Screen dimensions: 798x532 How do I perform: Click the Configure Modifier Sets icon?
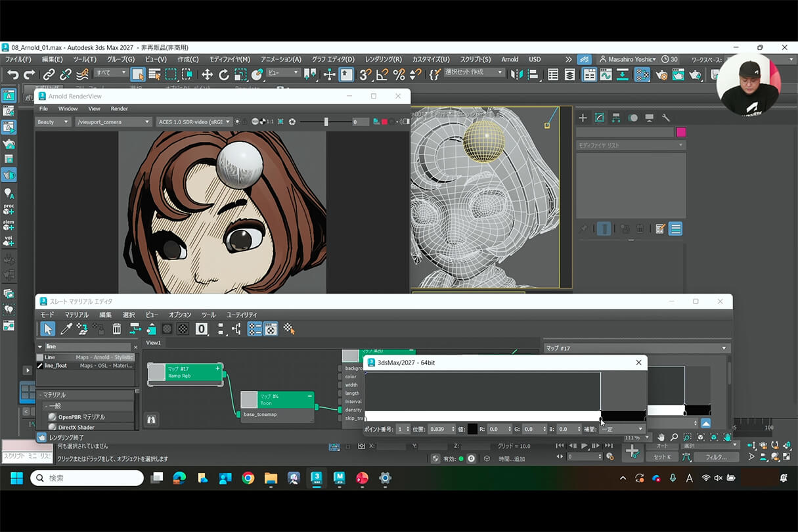[660, 229]
